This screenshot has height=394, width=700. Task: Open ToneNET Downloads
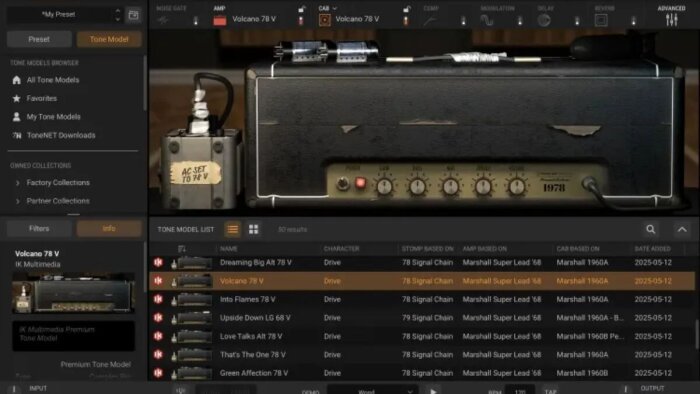click(x=61, y=135)
